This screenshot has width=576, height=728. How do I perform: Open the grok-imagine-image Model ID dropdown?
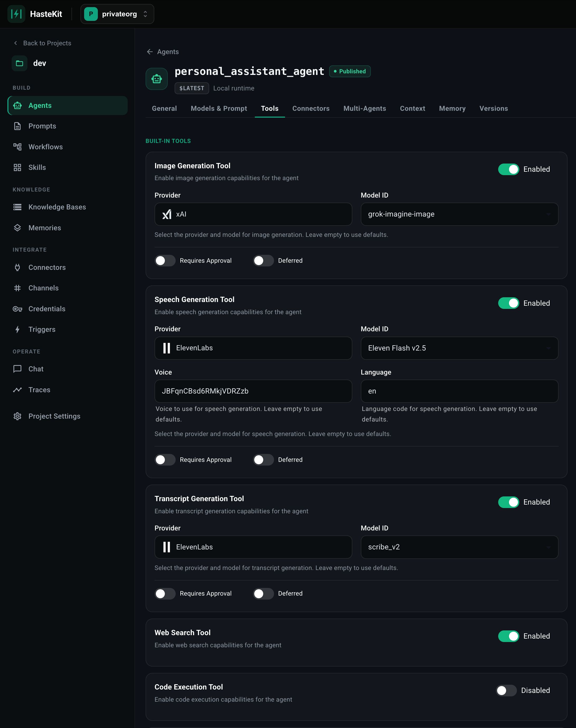pyautogui.click(x=459, y=214)
